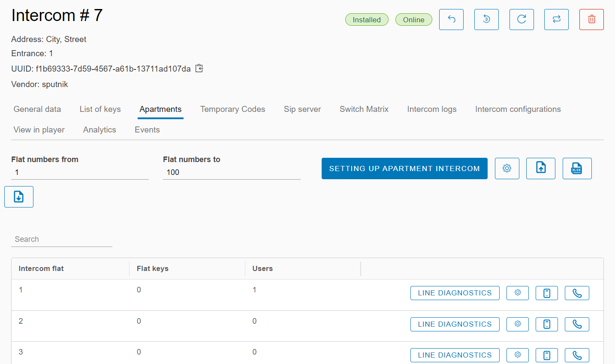Viewport: 615px width, 364px height.
Task: Click the XLSX export icon button
Action: (577, 168)
